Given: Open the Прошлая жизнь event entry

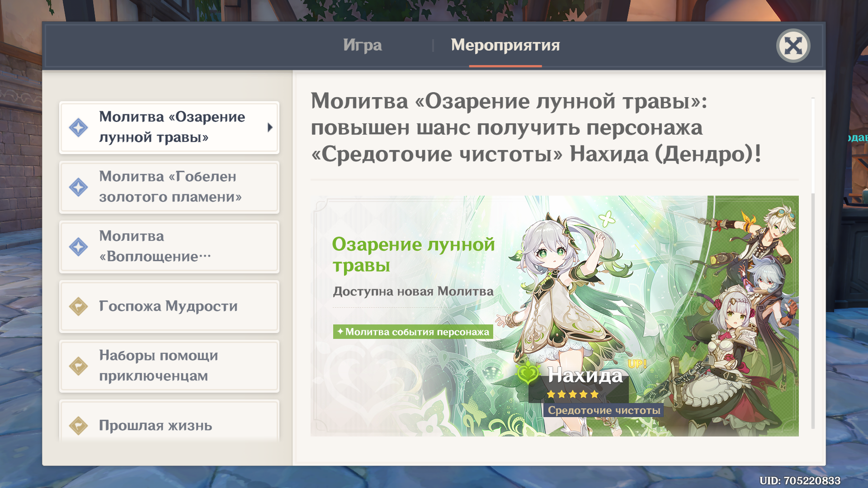Looking at the screenshot, I should click(x=169, y=421).
